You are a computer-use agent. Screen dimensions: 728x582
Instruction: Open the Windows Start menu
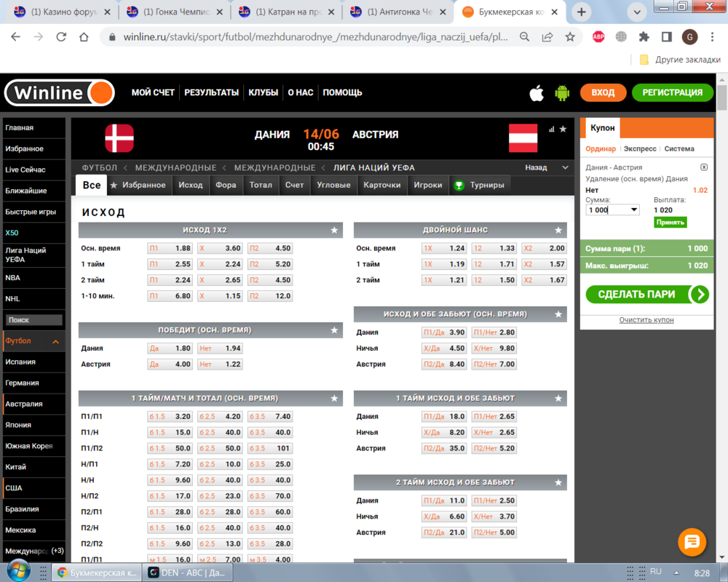[19, 570]
